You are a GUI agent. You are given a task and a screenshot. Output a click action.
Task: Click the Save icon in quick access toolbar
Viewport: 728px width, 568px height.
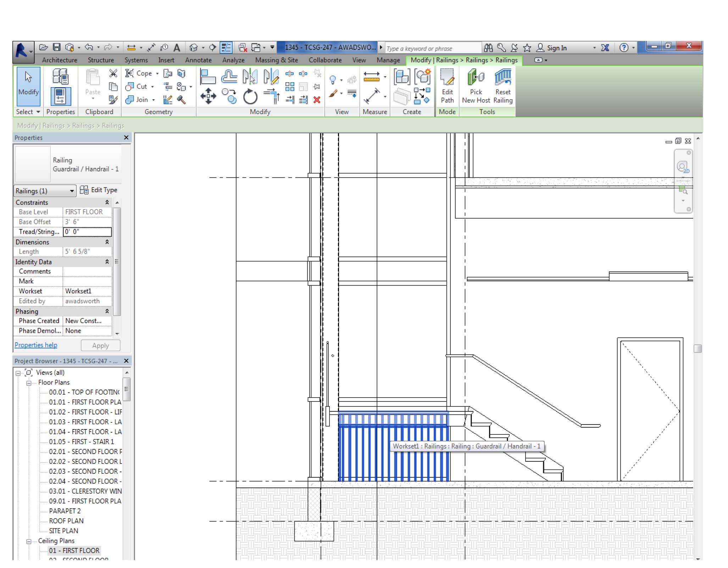(57, 47)
